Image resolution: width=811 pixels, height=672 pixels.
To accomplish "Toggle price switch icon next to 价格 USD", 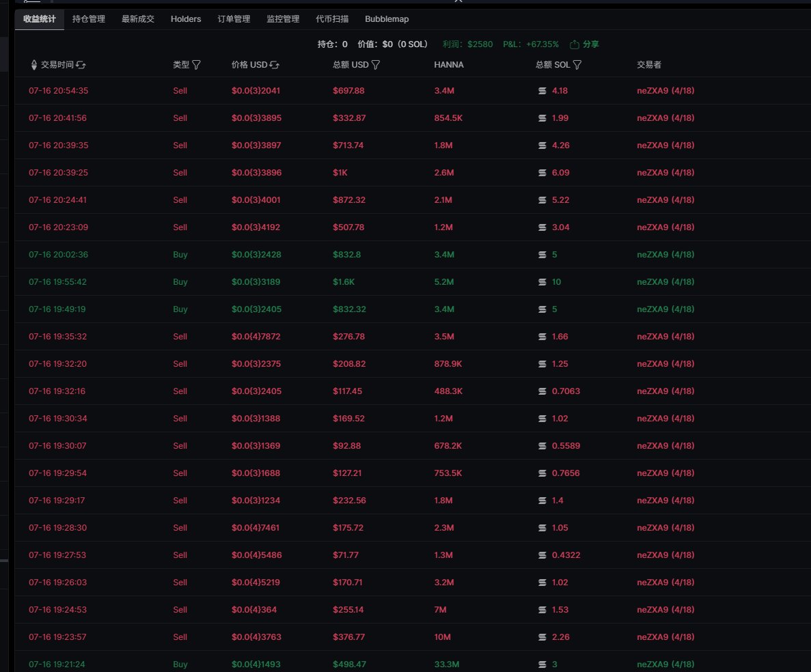I will tap(275, 65).
